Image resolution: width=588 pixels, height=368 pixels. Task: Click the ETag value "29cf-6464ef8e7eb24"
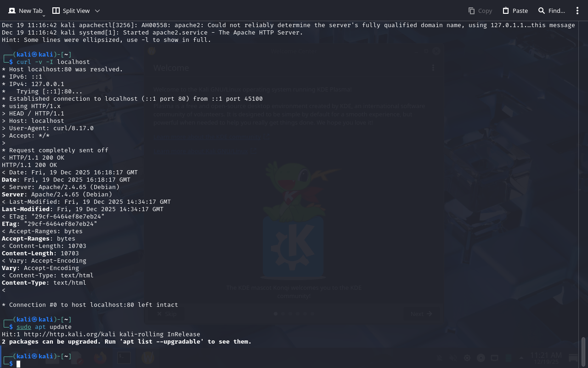(61, 224)
